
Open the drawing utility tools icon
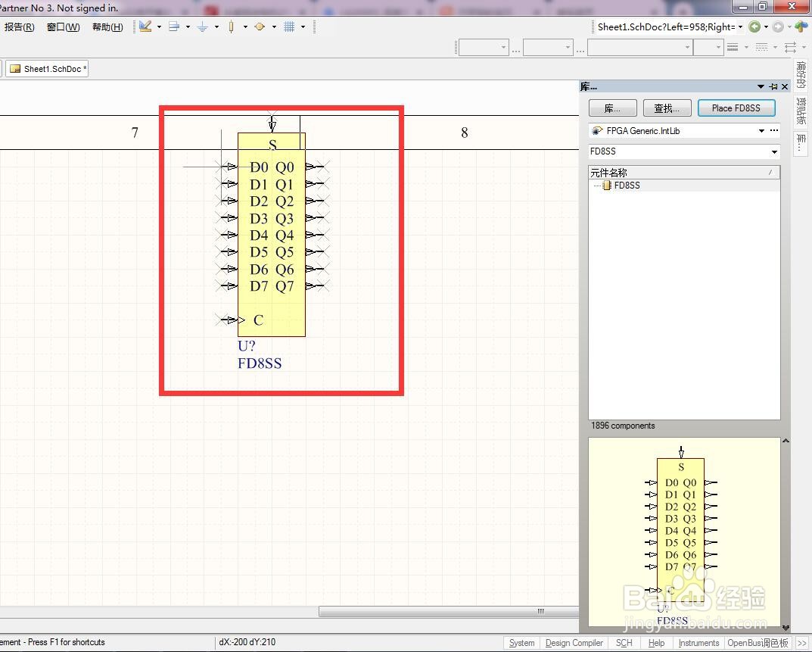pos(145,27)
